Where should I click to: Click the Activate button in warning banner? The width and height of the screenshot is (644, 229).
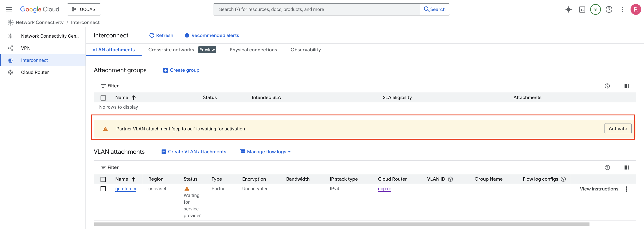point(618,129)
